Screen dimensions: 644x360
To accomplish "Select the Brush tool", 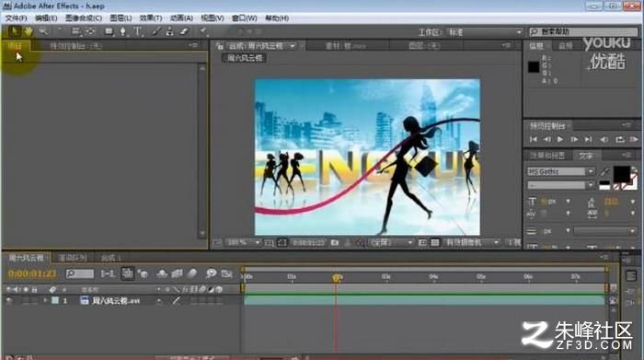I will (156, 31).
